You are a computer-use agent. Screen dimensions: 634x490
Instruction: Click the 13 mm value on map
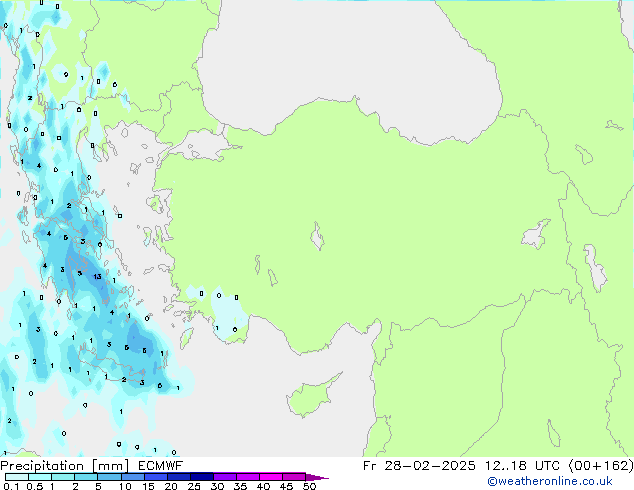click(97, 277)
